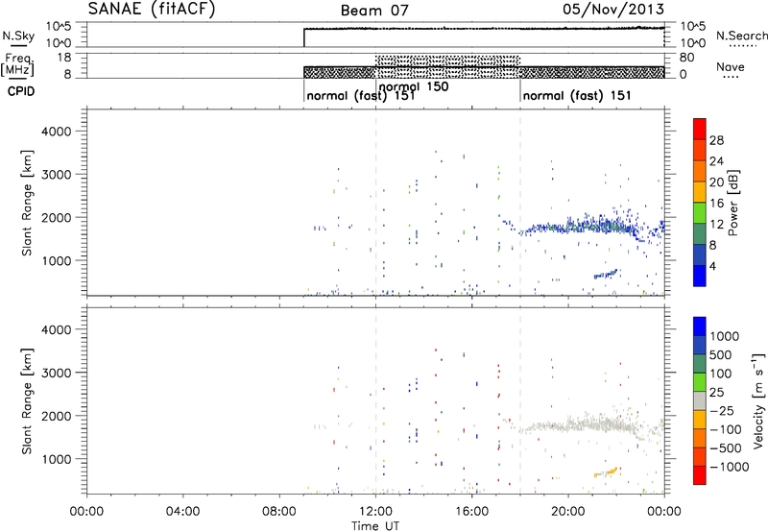Click the red top segment of Power color bar
This screenshot has width=768, height=532.
[x=700, y=129]
